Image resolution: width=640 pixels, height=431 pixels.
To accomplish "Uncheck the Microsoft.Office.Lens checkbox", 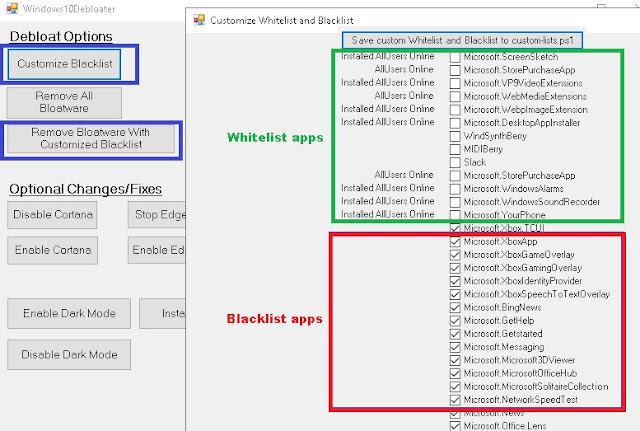I will (455, 426).
